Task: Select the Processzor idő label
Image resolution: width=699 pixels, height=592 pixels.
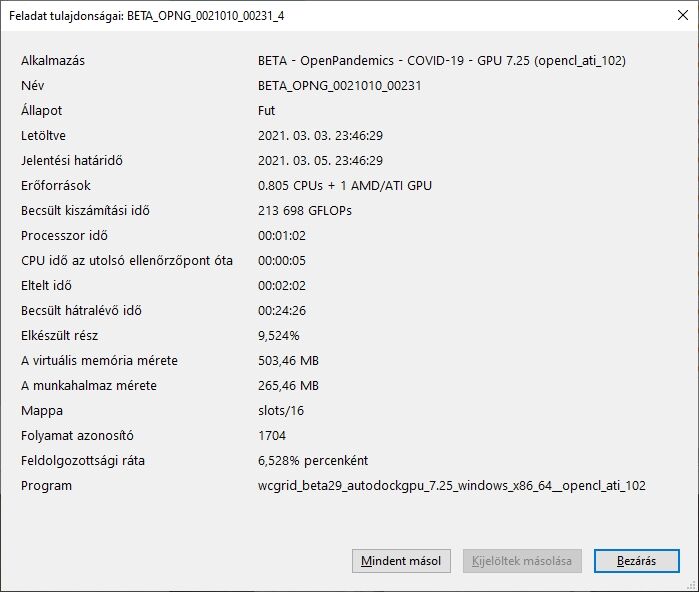Action: pyautogui.click(x=64, y=235)
